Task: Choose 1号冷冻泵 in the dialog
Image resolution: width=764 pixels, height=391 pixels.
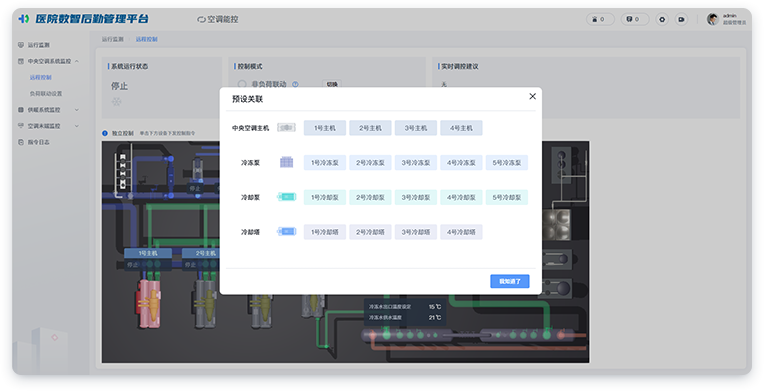Action: (x=325, y=163)
